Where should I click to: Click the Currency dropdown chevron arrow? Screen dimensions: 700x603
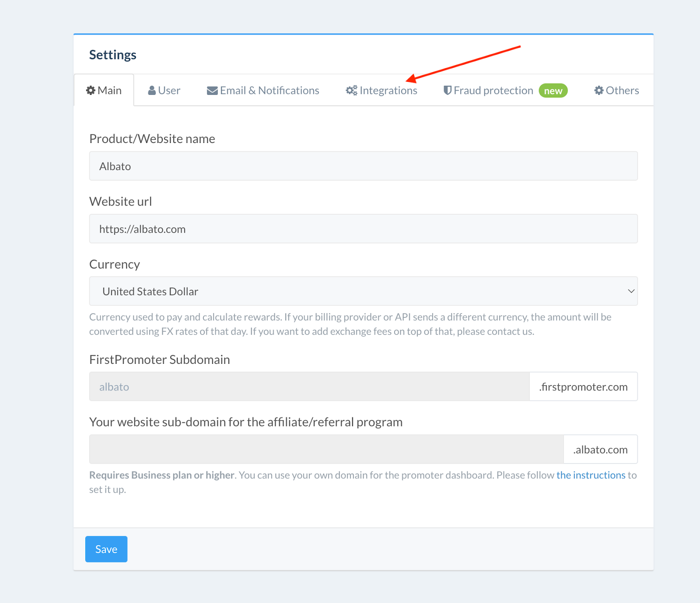(631, 291)
